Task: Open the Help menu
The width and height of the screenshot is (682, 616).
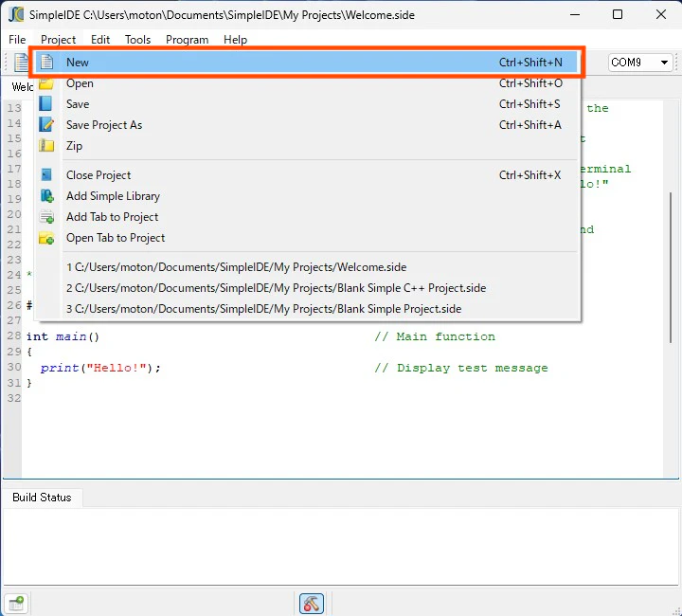Action: coord(235,40)
